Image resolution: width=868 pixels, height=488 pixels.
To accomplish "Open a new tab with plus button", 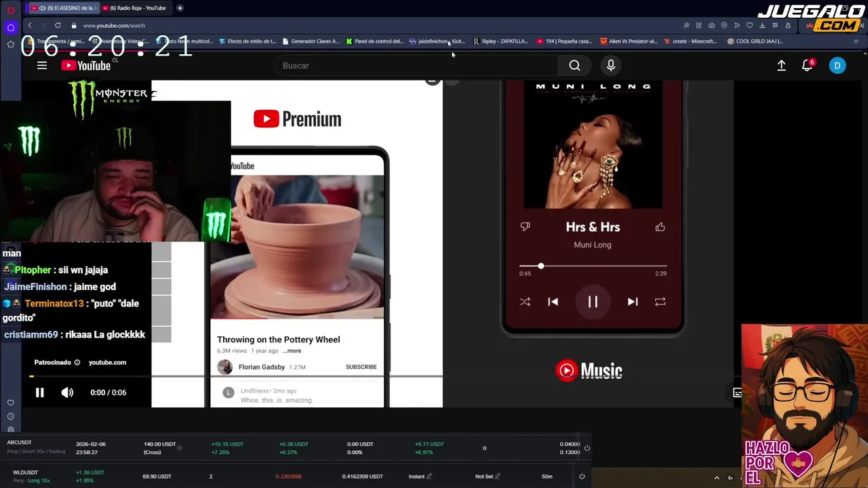I will click(180, 8).
